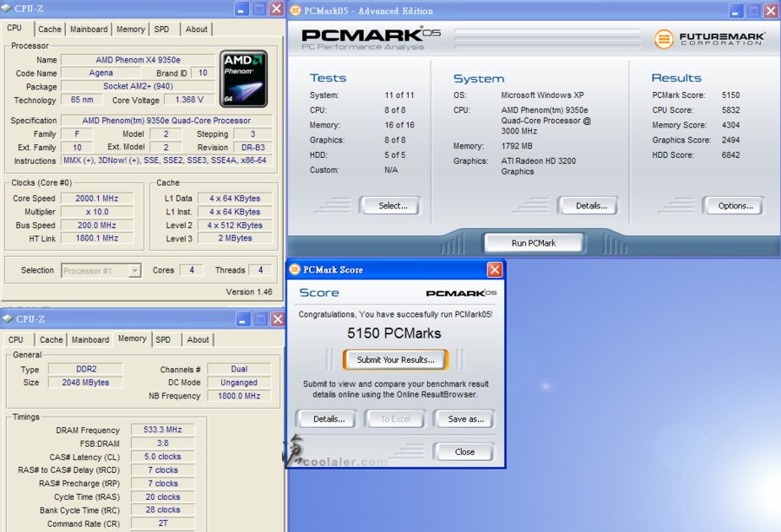Click the memory Size value '2048 MBytes'
This screenshot has width=781, height=532.
[86, 383]
